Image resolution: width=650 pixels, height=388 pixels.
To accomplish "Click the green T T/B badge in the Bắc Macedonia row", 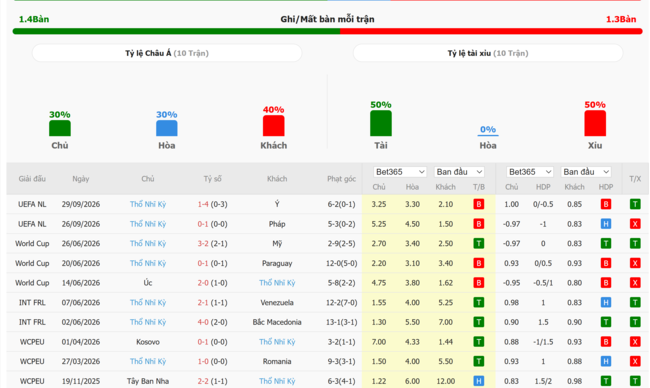I will pos(479,322).
